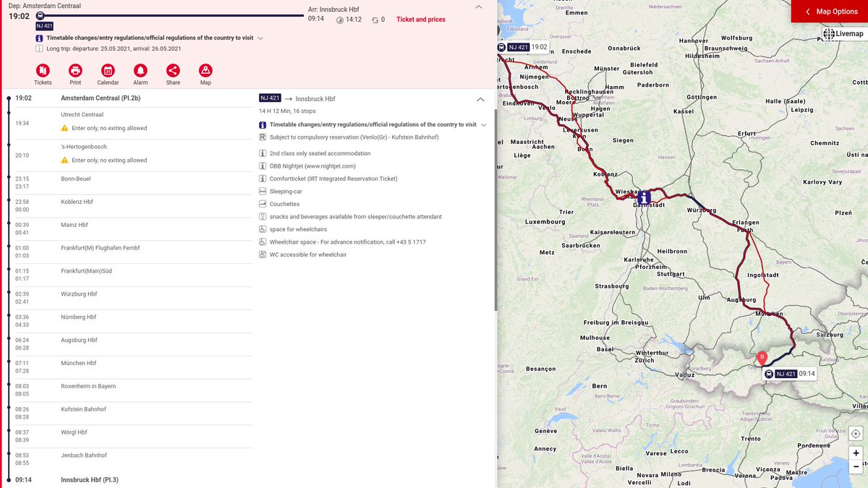Click ÖBB Nightjet (www.nightjet.com) text
868x488 pixels.
[312, 166]
